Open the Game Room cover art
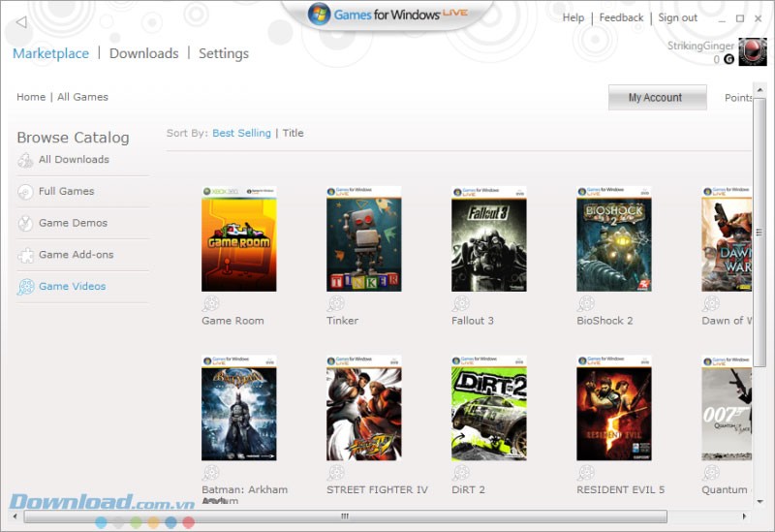The width and height of the screenshot is (775, 532). pos(239,238)
